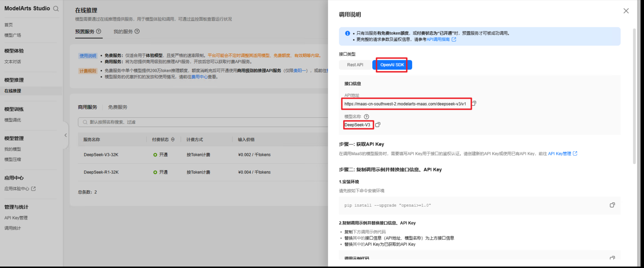Click the 贵阳一 region link

click(300, 71)
